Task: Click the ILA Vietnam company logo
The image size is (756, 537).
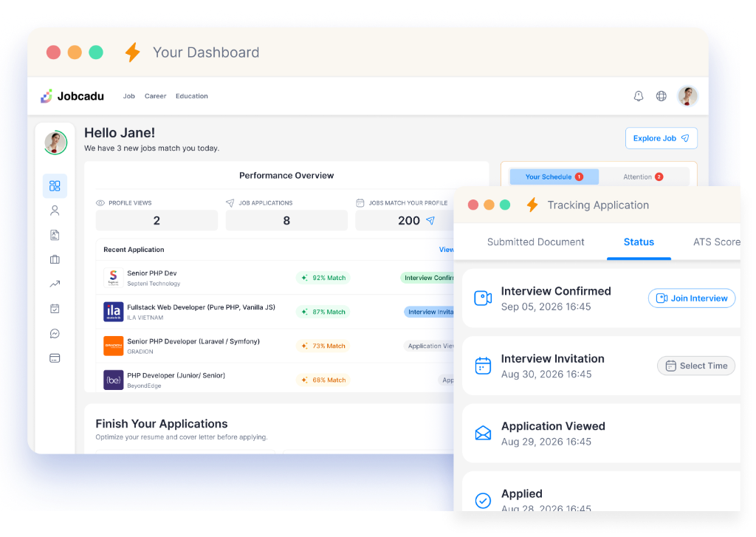Action: point(113,312)
